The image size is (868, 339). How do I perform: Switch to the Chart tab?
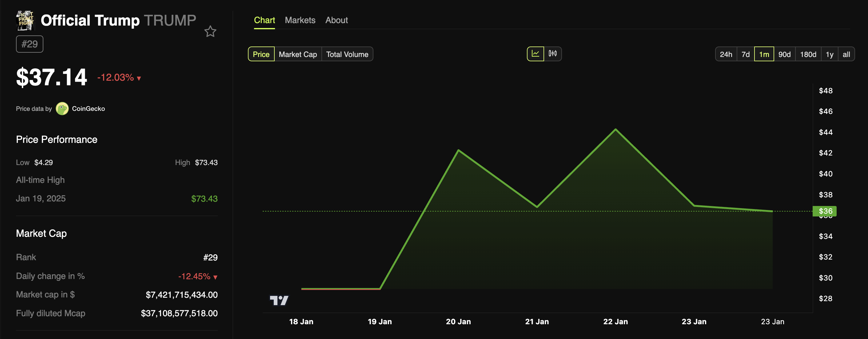(264, 20)
